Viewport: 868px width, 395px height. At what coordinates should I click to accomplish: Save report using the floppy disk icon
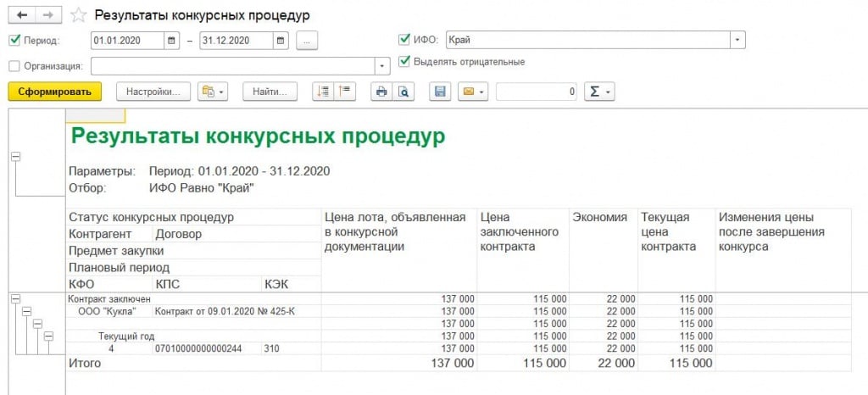tap(439, 92)
